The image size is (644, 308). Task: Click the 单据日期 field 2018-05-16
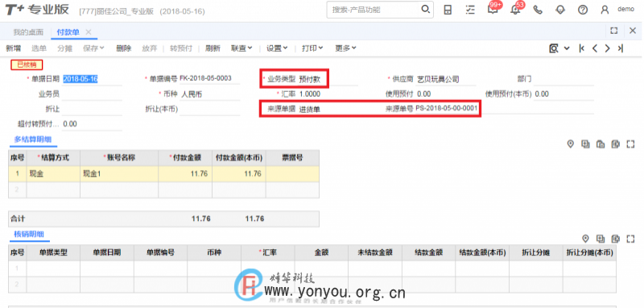click(x=92, y=79)
